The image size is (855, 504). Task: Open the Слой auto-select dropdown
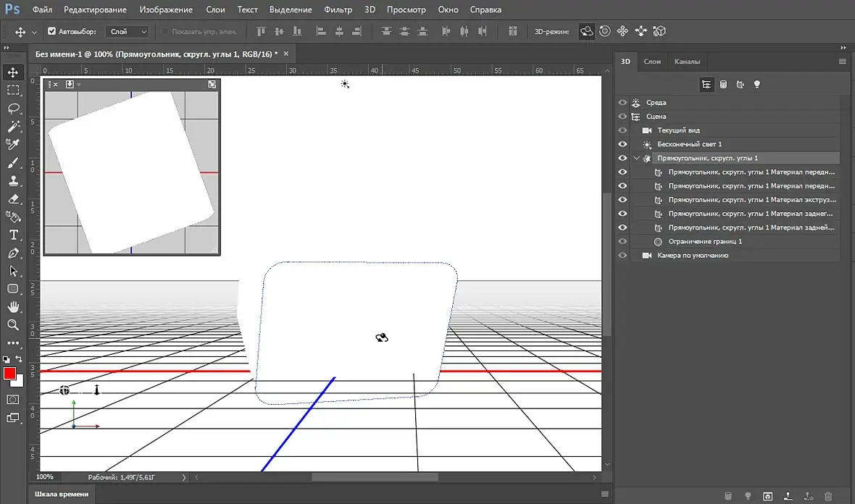(x=128, y=32)
